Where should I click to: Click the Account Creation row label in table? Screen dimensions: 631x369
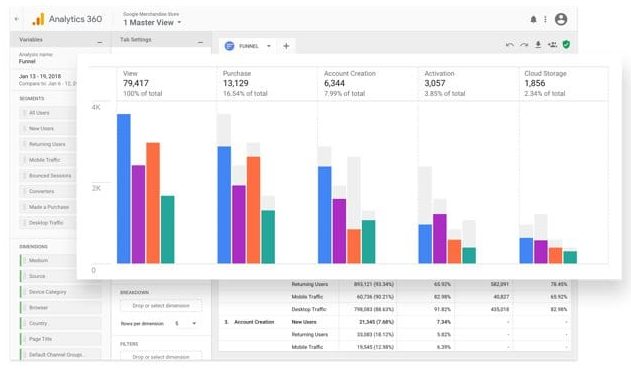(254, 322)
